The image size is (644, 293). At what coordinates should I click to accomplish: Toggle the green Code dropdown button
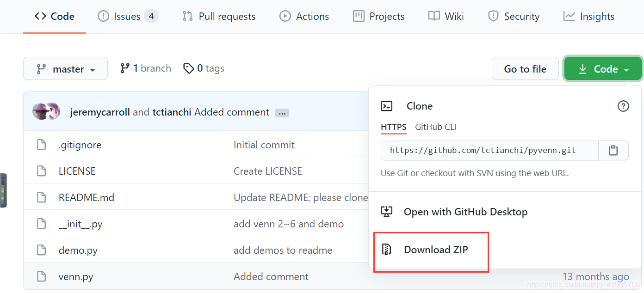(603, 69)
